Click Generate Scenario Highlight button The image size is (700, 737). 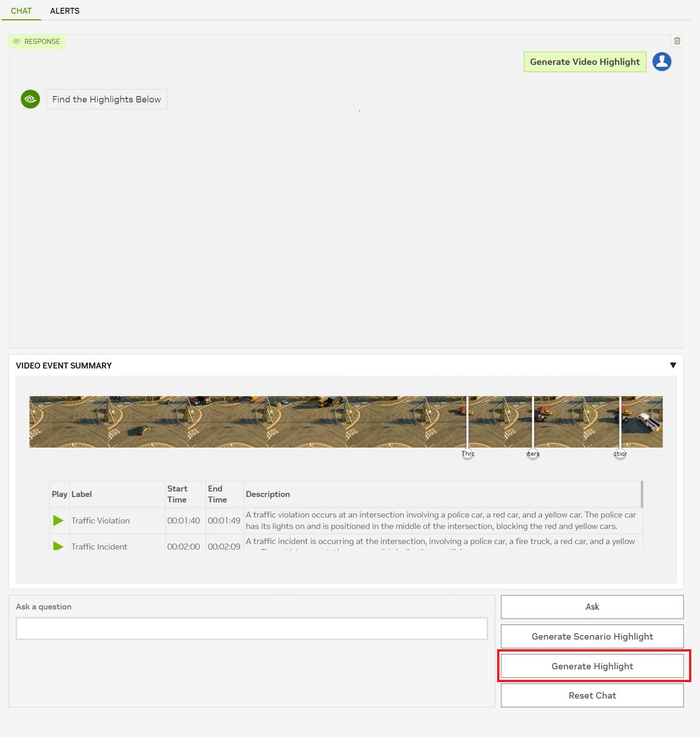tap(592, 636)
